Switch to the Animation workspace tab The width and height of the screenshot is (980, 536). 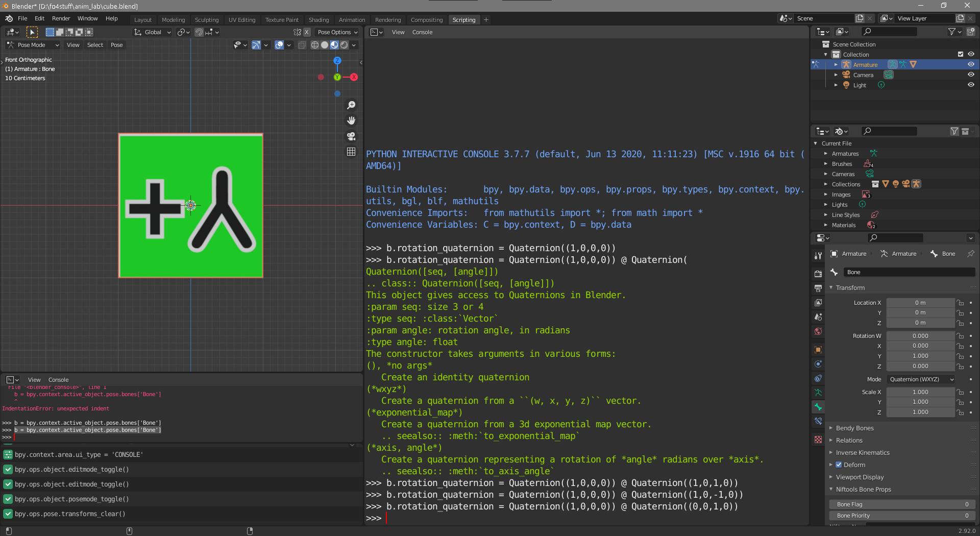point(352,20)
